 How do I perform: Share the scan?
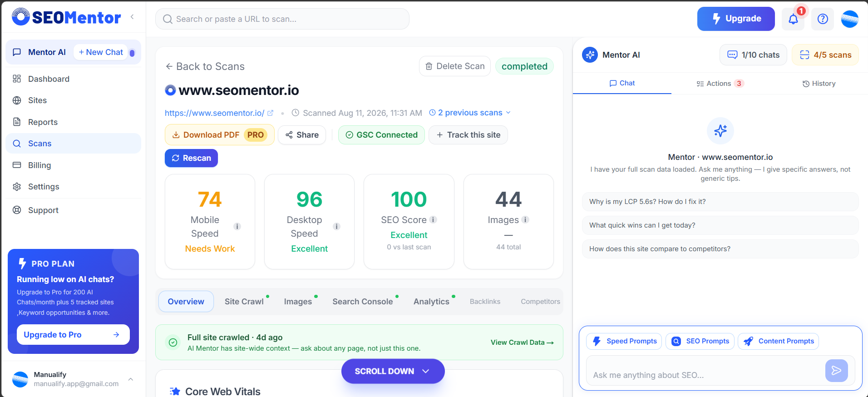pos(302,135)
